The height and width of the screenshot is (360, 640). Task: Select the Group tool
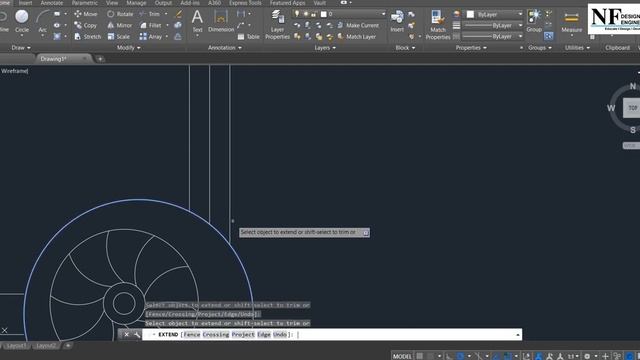click(x=534, y=21)
